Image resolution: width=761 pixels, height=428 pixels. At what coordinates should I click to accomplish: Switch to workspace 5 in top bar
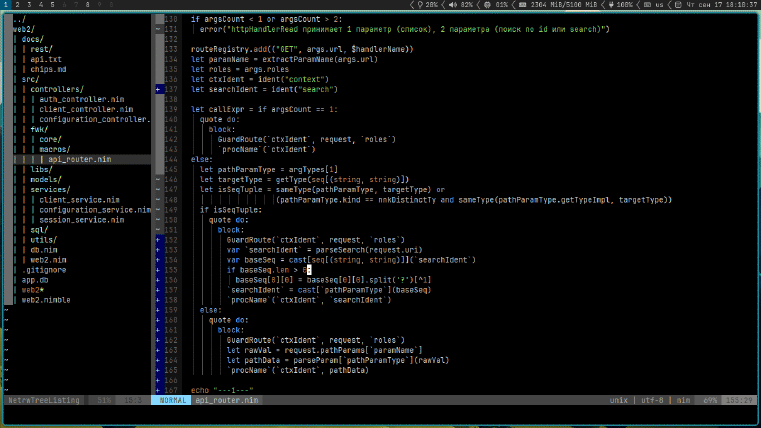pos(52,4)
